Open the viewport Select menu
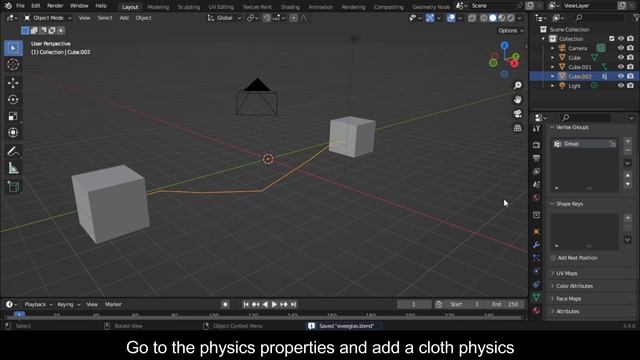This screenshot has width=640, height=360. click(105, 18)
